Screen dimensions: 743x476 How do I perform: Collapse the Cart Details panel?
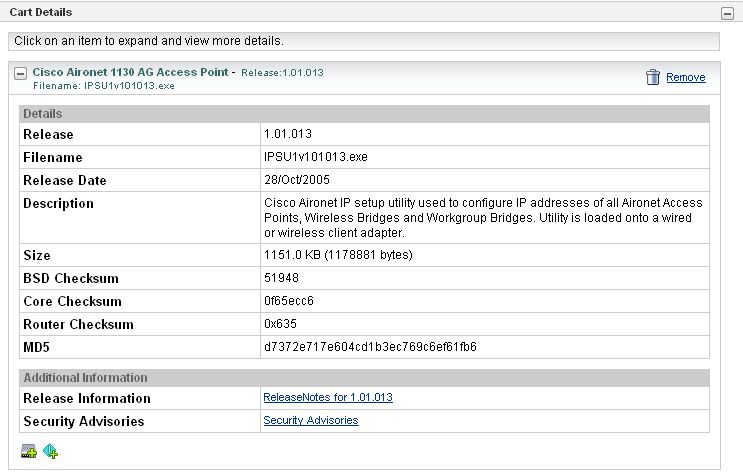click(x=727, y=13)
